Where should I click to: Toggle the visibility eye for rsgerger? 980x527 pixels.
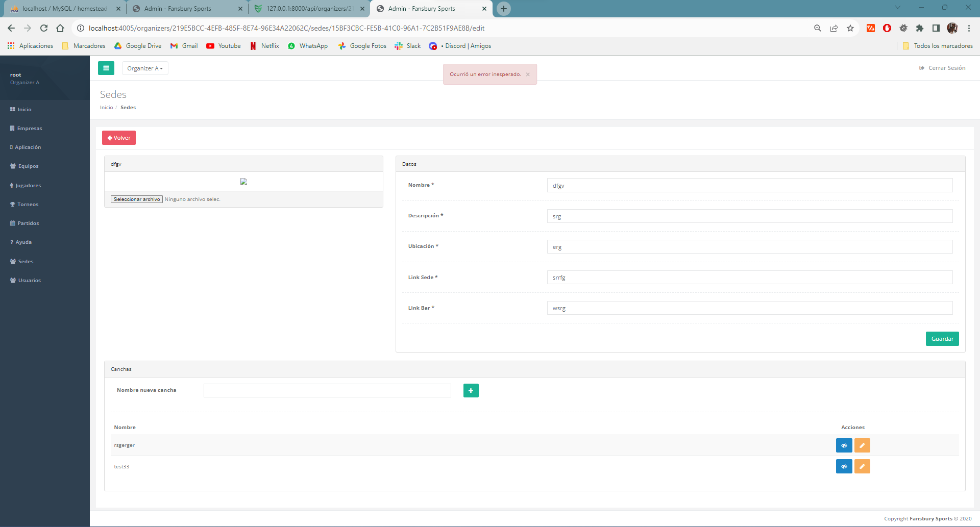pyautogui.click(x=844, y=445)
